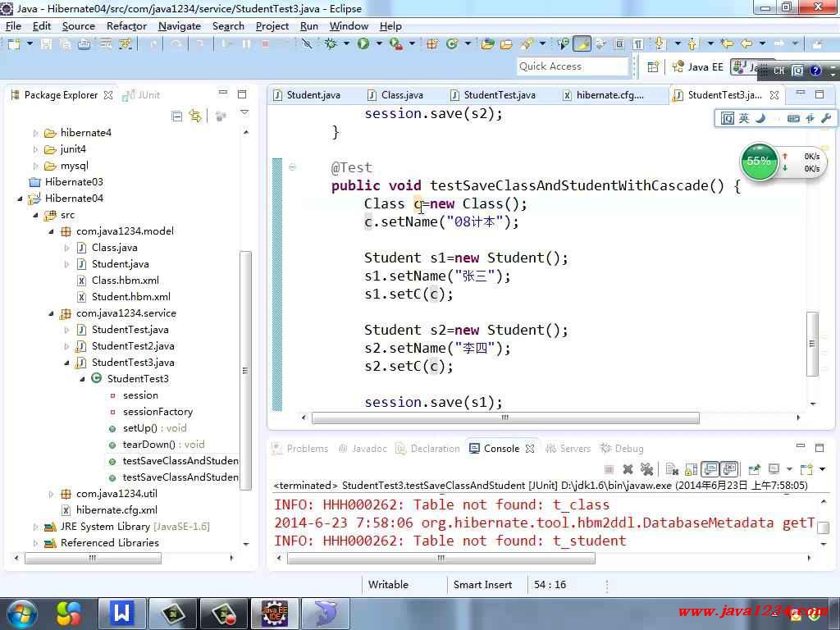Click Collapse All in Package Explorer

coord(176,116)
